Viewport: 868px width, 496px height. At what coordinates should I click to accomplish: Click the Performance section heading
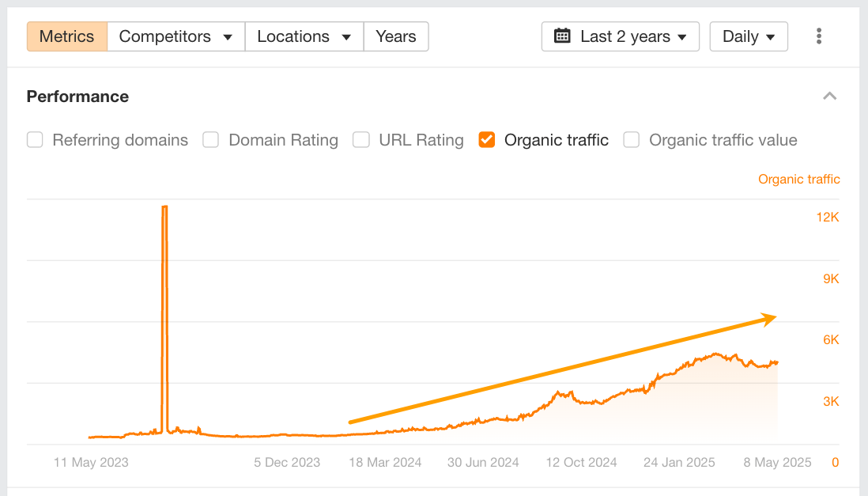click(x=77, y=97)
